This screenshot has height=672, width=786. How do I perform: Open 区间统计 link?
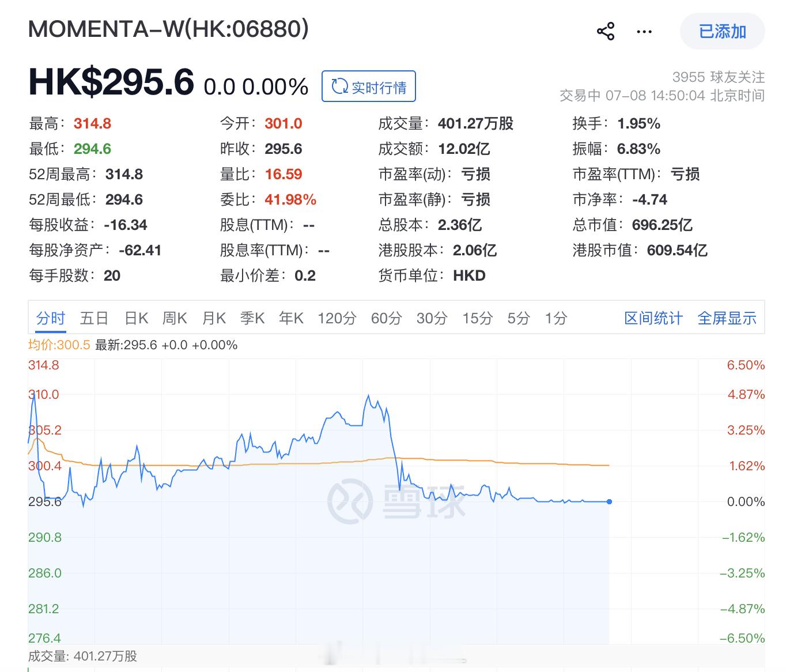tap(653, 318)
